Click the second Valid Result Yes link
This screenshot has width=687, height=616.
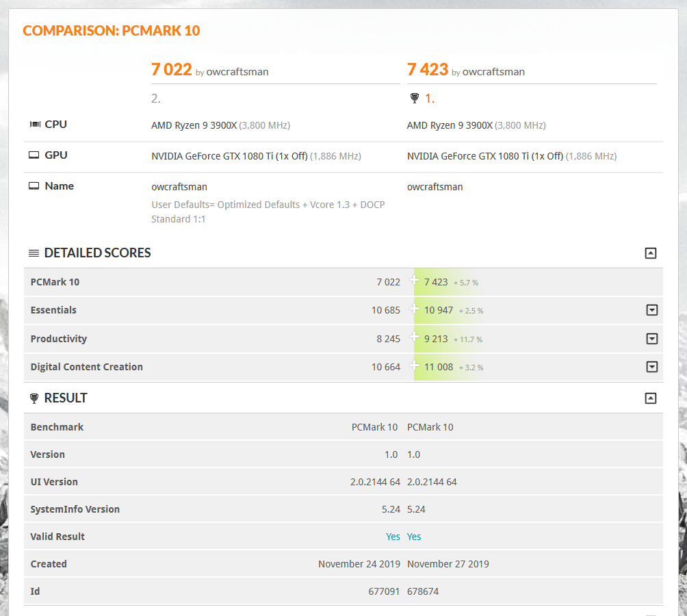414,537
